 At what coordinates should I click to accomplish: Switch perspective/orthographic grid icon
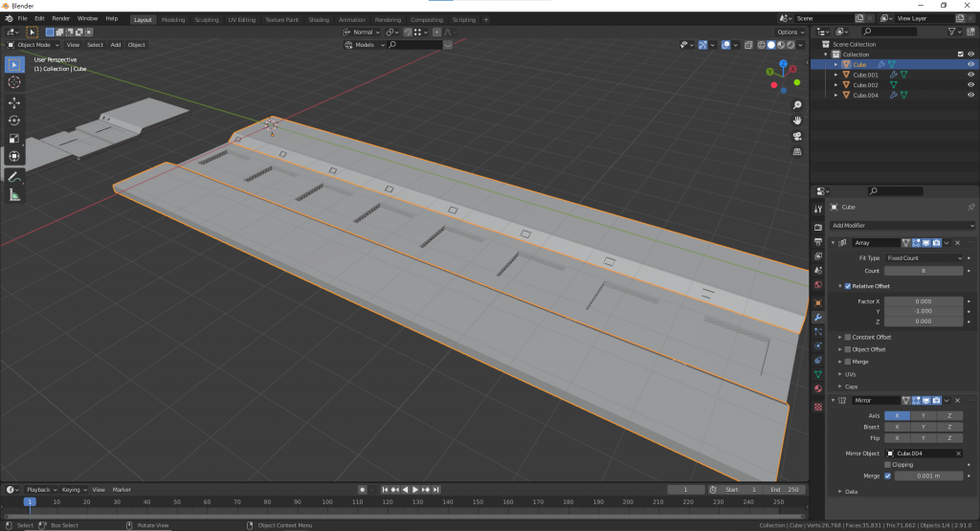click(x=797, y=152)
